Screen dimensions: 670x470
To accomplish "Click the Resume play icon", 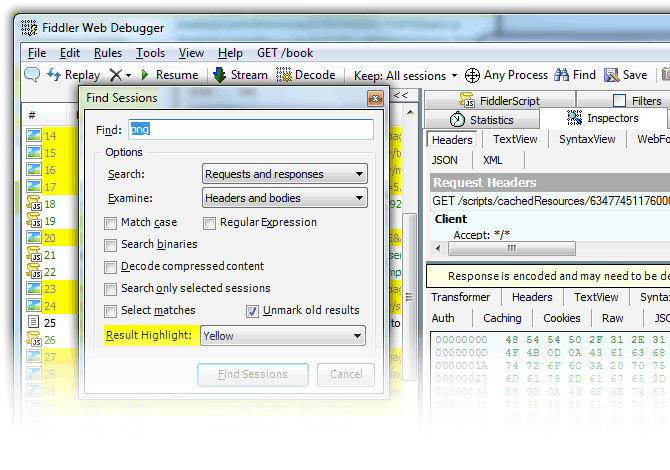I will pyautogui.click(x=145, y=75).
